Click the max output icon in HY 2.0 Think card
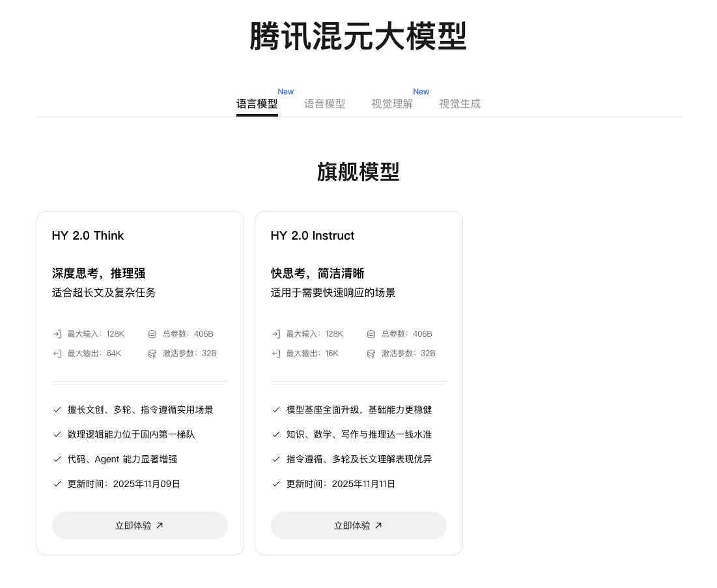This screenshot has height=588, width=717. [x=57, y=354]
